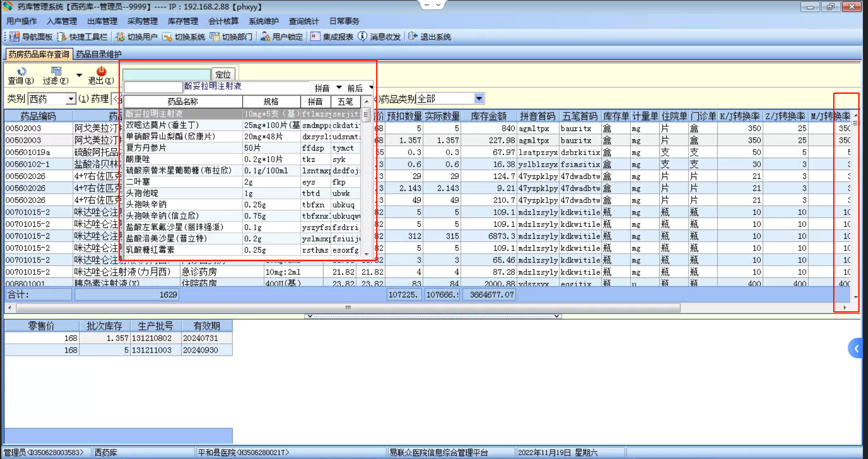This screenshot has height=459, width=868.
Task: Run the 查询(R) query button
Action: 21,76
